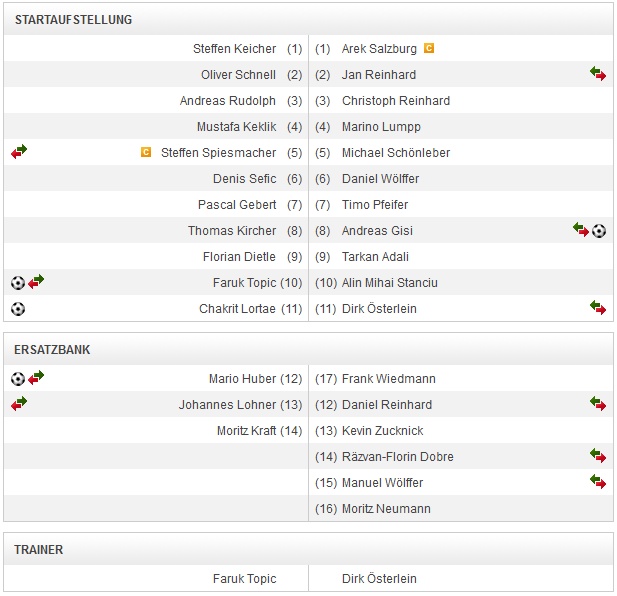Click goal ball icon in Faruk Topic's starting row

point(18,282)
